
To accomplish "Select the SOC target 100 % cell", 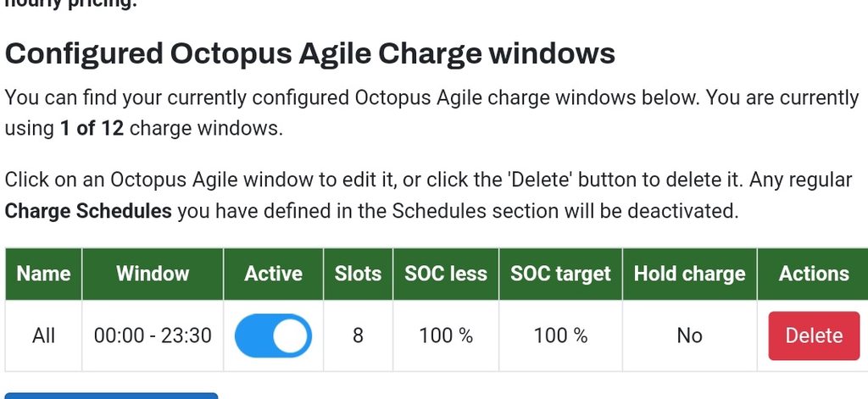I will tap(560, 335).
